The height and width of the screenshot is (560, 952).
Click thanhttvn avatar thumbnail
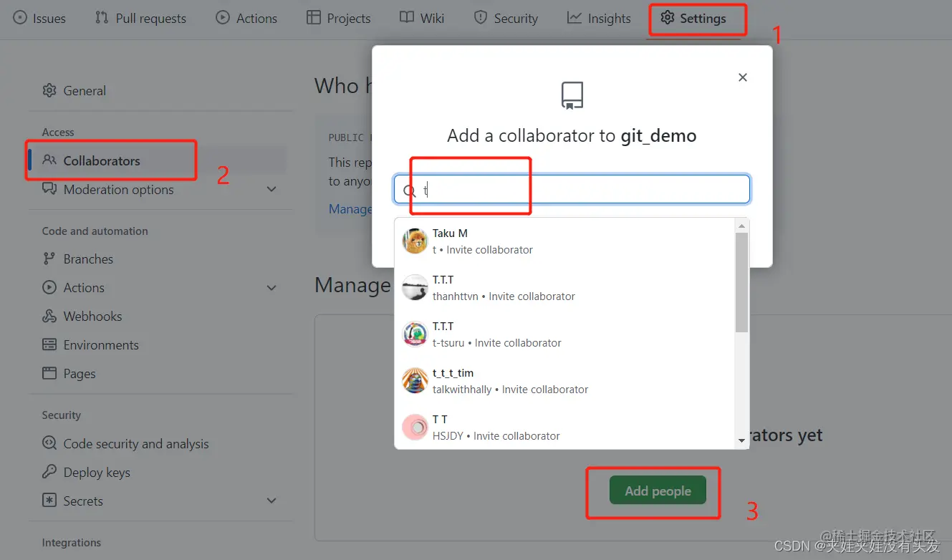[415, 288]
